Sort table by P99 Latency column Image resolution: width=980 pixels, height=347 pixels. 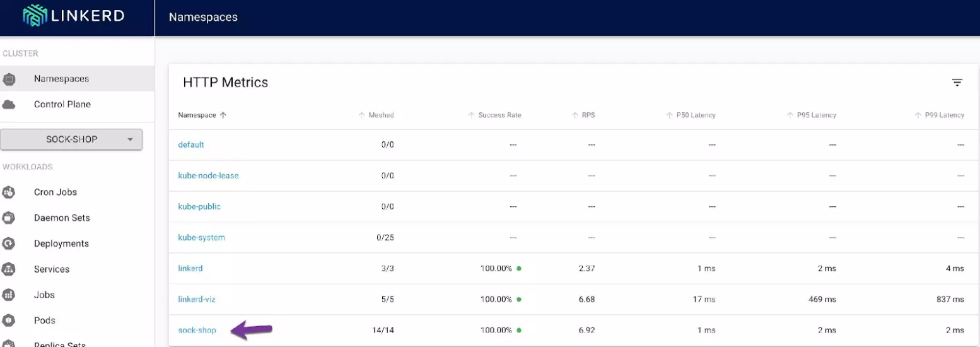(940, 115)
